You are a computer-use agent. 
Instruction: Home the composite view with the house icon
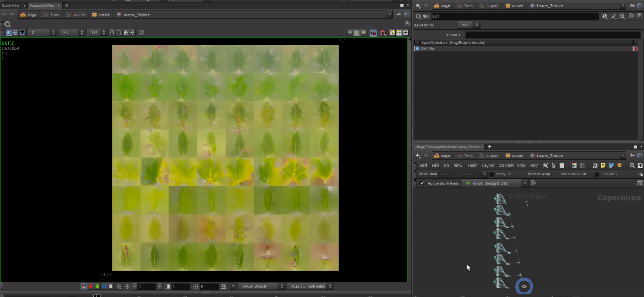(x=126, y=33)
